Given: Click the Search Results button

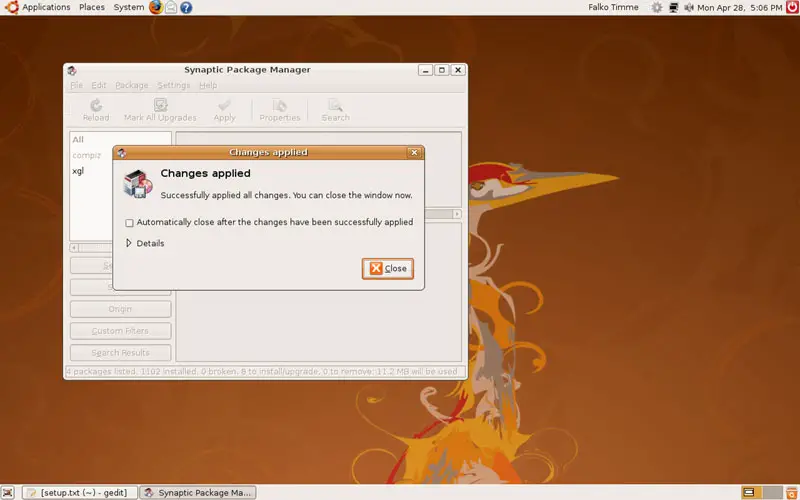Looking at the screenshot, I should tap(120, 353).
